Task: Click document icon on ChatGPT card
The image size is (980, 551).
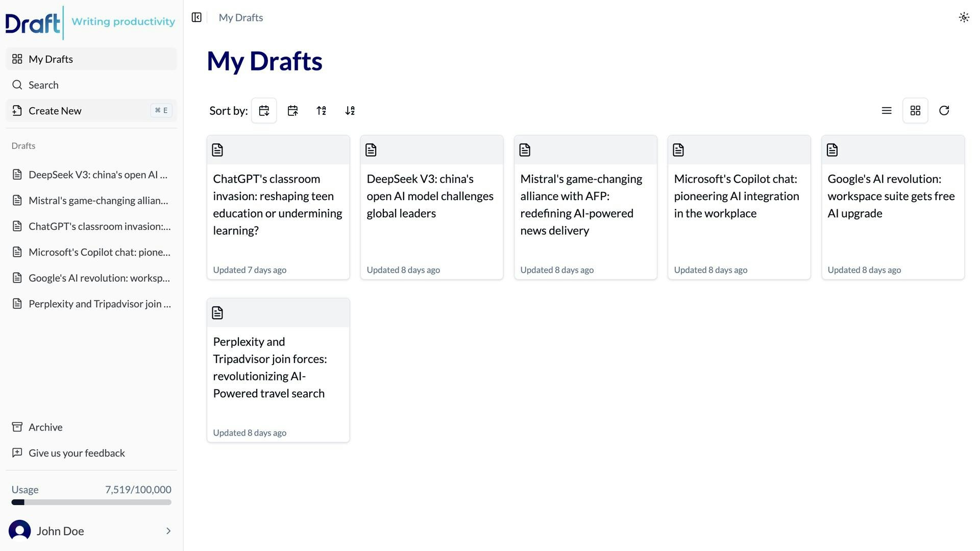Action: [217, 150]
